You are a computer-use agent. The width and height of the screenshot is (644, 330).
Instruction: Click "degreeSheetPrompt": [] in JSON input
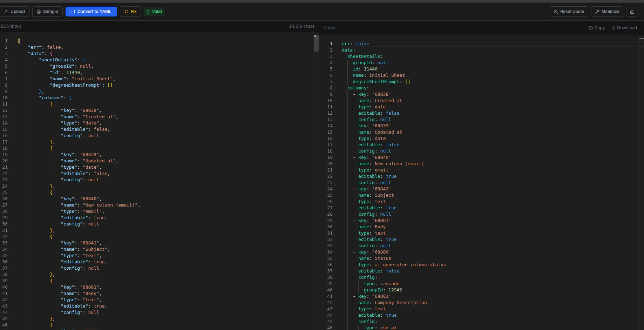(81, 85)
